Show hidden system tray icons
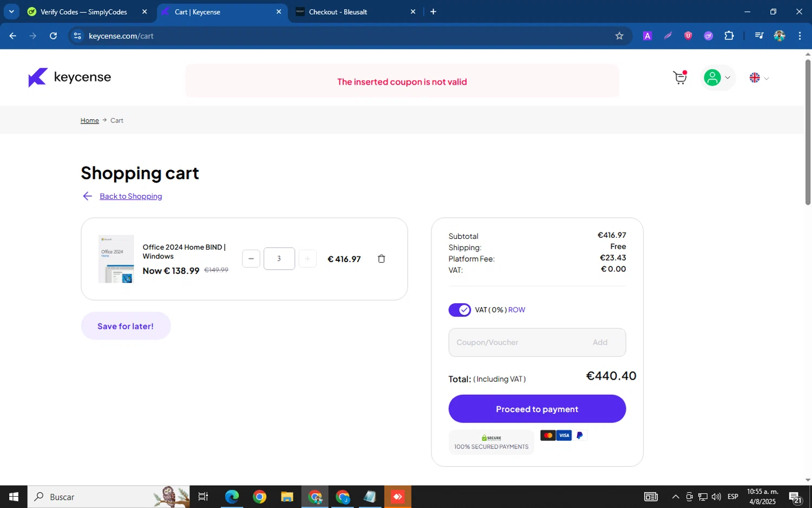Viewport: 812px width, 508px height. click(676, 497)
